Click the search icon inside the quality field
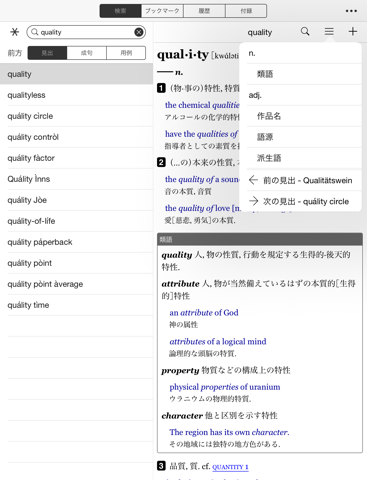367x480 pixels. point(35,32)
